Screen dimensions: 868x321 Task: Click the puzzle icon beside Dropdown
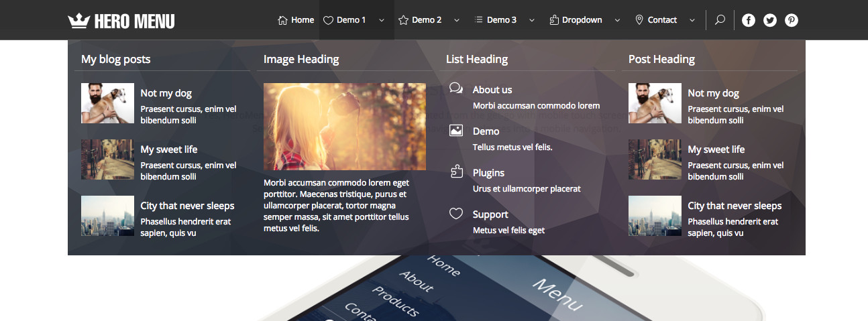pos(554,20)
